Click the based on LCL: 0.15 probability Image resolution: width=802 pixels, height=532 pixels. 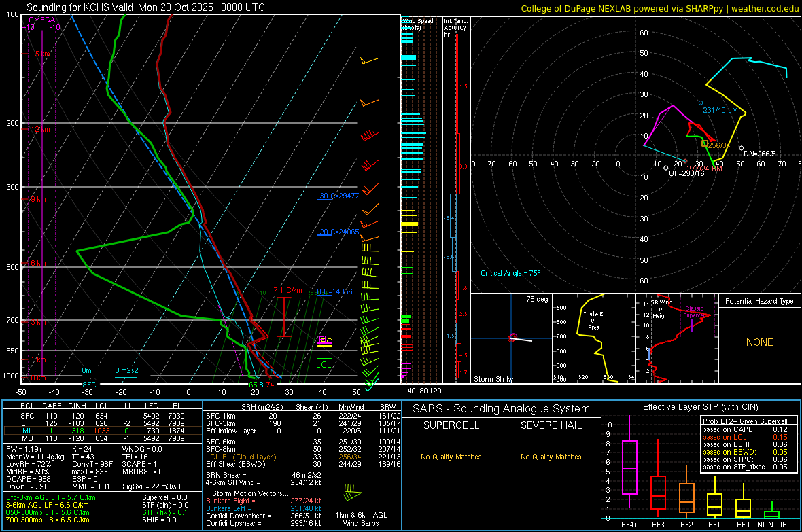click(745, 437)
